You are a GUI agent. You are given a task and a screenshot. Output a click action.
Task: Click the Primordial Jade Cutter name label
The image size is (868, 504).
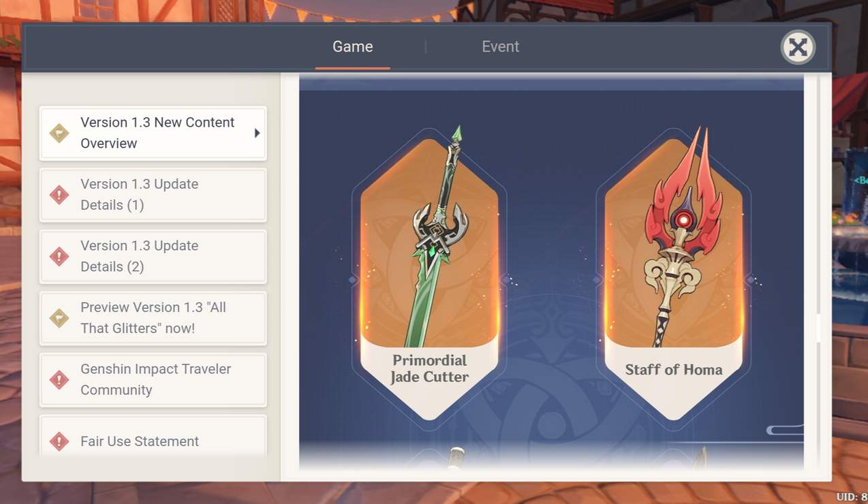[x=429, y=368]
